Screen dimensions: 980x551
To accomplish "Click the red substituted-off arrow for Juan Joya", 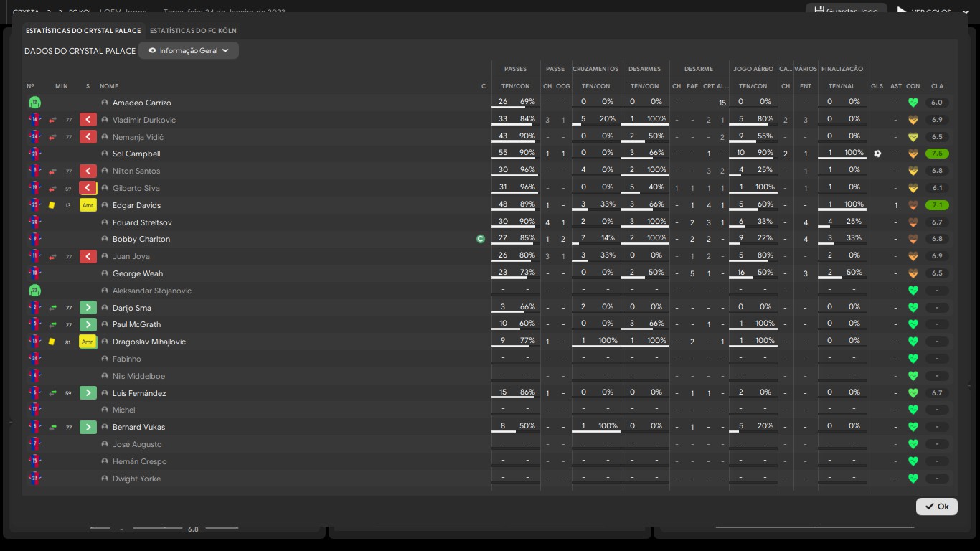I will click(x=88, y=256).
